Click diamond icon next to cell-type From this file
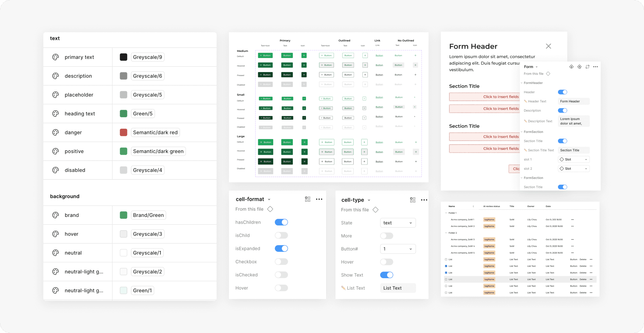The width and height of the screenshot is (644, 333). pyautogui.click(x=376, y=210)
